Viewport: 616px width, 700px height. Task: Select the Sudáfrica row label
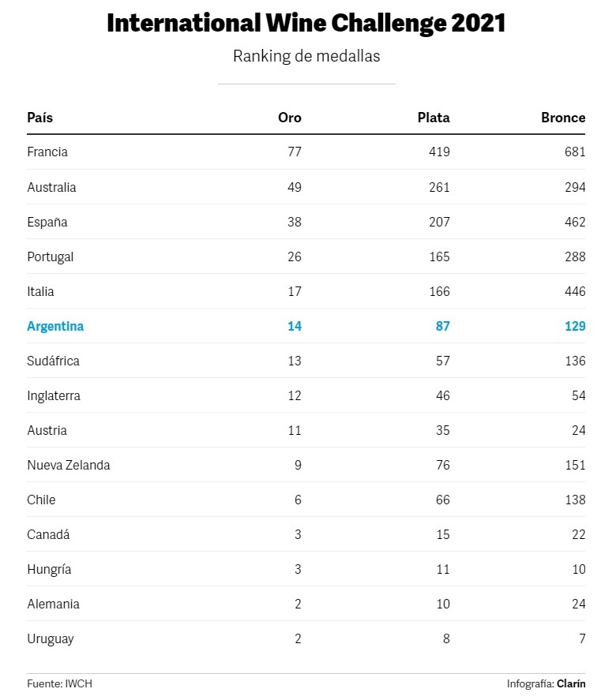(x=53, y=361)
